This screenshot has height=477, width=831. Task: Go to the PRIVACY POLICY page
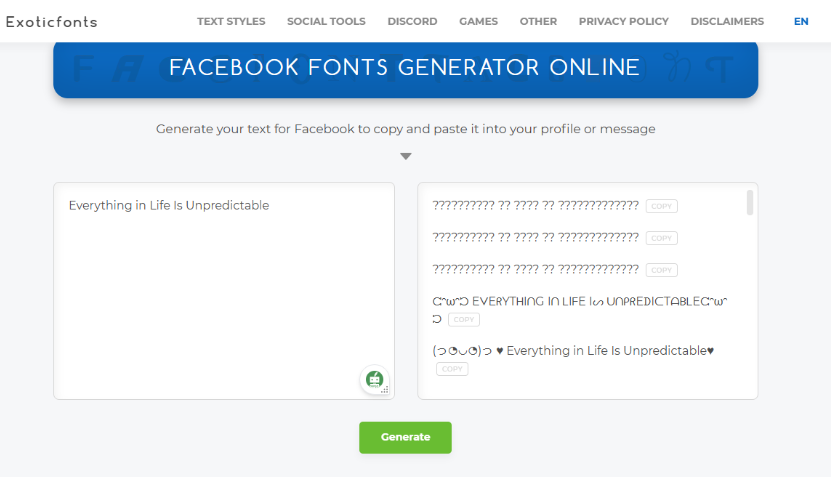pos(623,22)
